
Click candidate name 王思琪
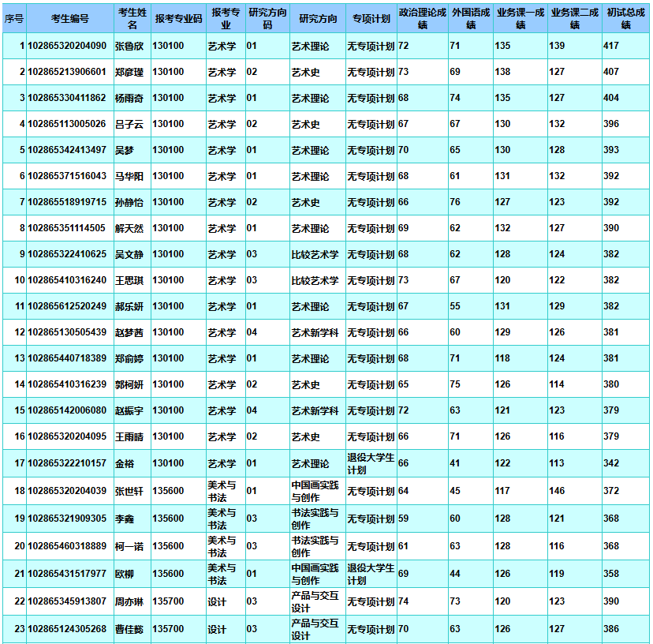click(x=129, y=281)
